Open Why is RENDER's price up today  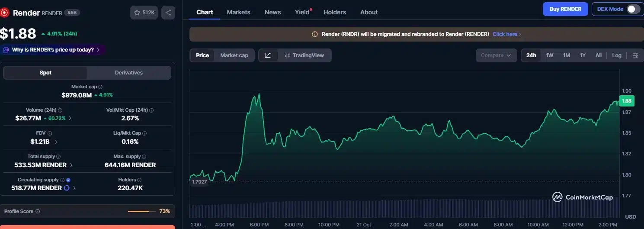52,50
